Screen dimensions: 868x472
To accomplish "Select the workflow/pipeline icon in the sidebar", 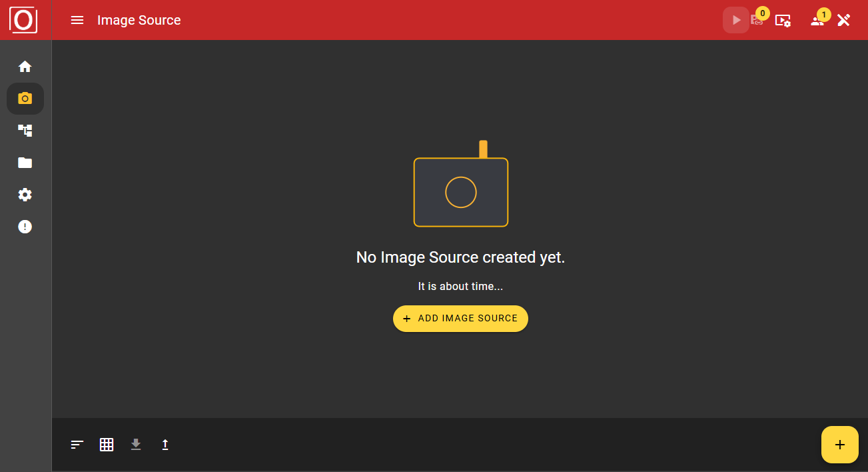I will pyautogui.click(x=25, y=130).
